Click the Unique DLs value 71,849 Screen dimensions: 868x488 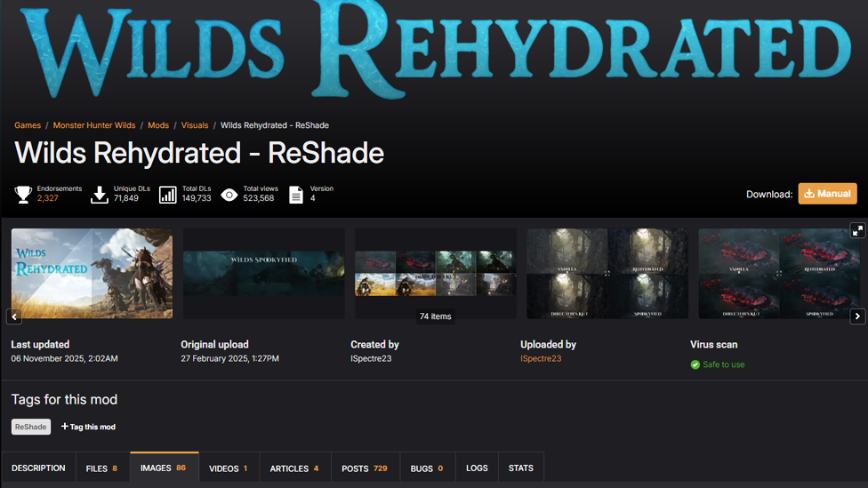(126, 198)
